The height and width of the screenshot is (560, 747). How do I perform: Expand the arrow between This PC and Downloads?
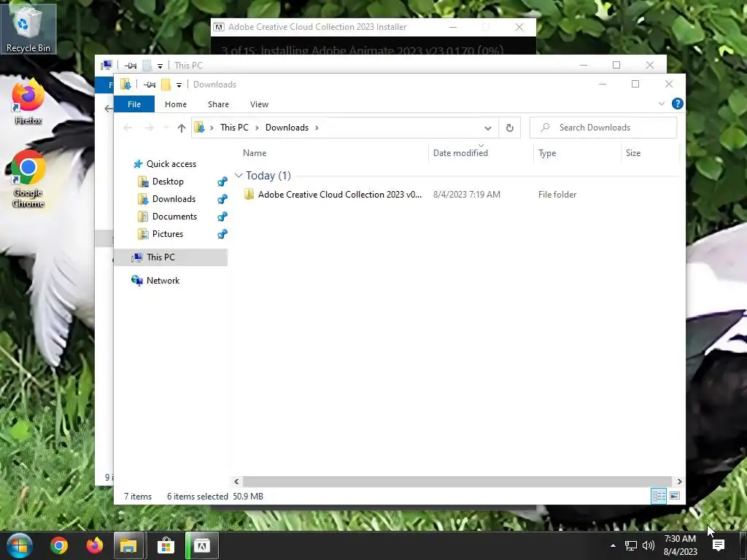click(257, 128)
